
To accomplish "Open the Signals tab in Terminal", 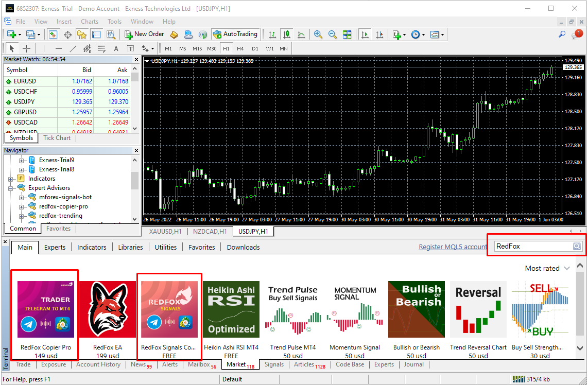I will (274, 364).
